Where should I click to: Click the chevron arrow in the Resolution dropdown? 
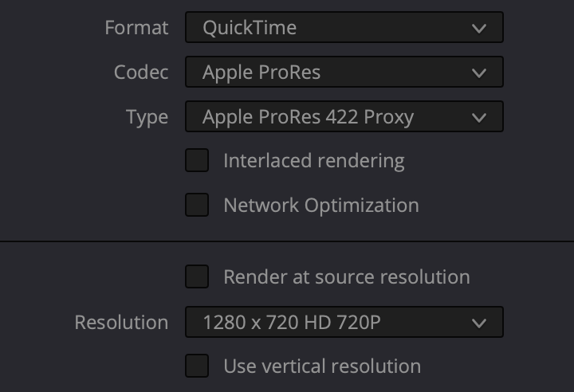point(479,323)
